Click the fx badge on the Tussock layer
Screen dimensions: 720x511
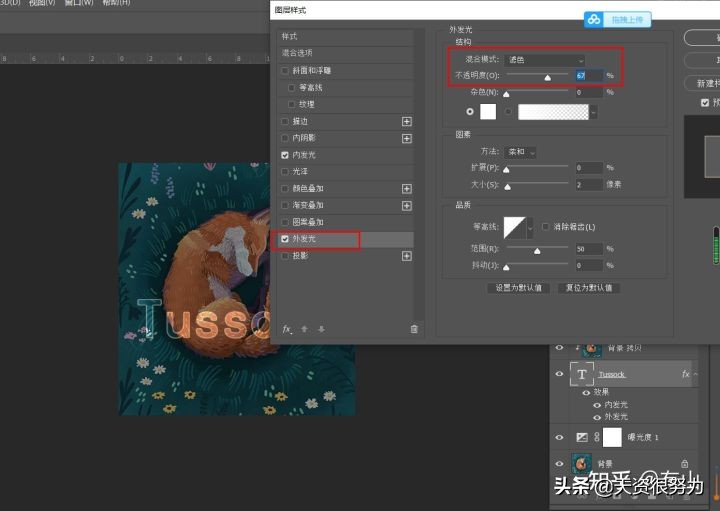tap(686, 374)
